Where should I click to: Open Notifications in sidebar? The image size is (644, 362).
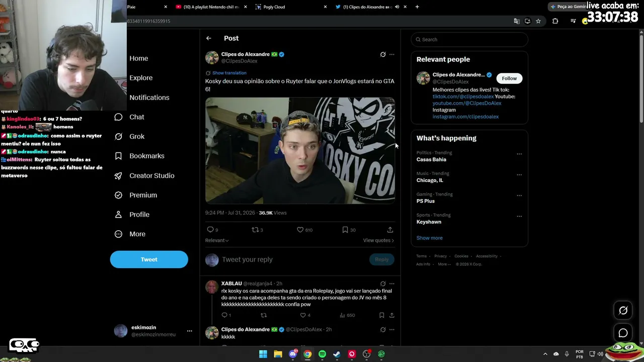tap(149, 98)
